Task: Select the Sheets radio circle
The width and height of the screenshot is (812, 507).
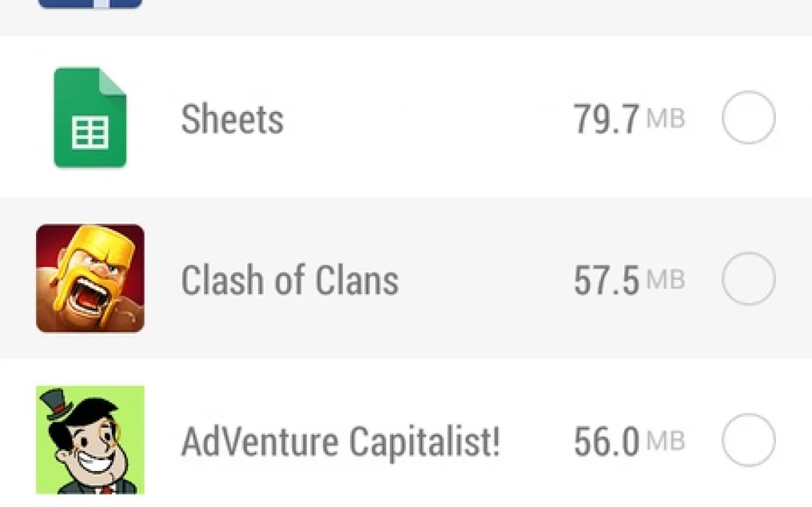Action: coord(748,118)
